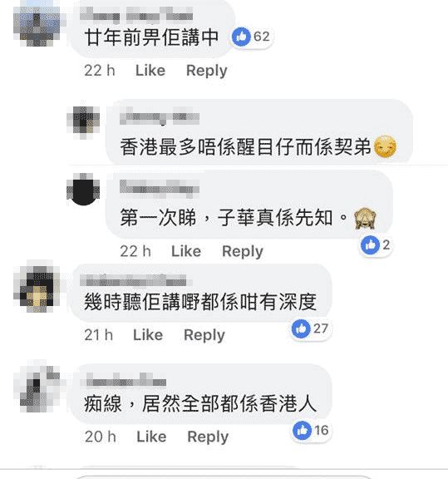Open the 20 h timestamp link
The height and width of the screenshot is (479, 448).
101,437
